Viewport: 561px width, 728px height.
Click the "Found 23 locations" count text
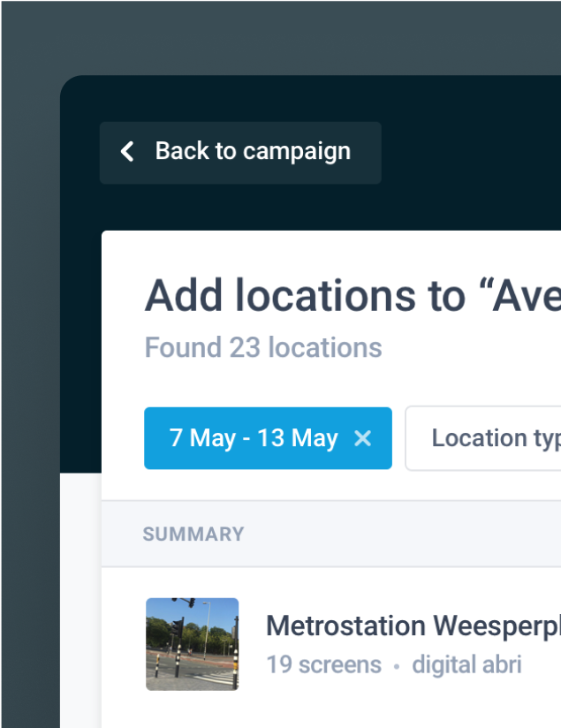(263, 348)
